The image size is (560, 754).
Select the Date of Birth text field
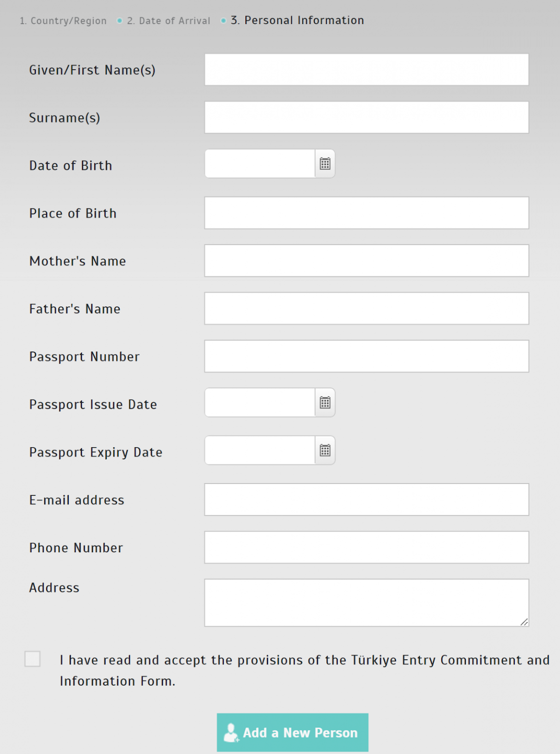[x=260, y=164]
